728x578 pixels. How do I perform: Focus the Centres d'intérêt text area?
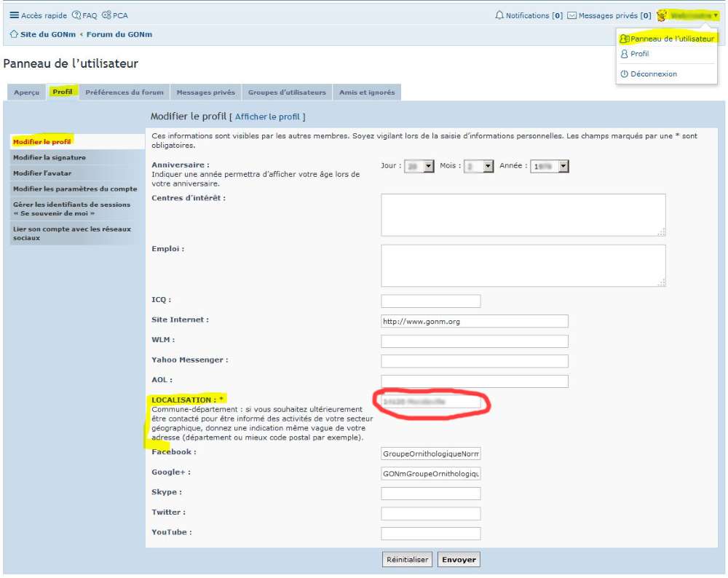pos(523,215)
